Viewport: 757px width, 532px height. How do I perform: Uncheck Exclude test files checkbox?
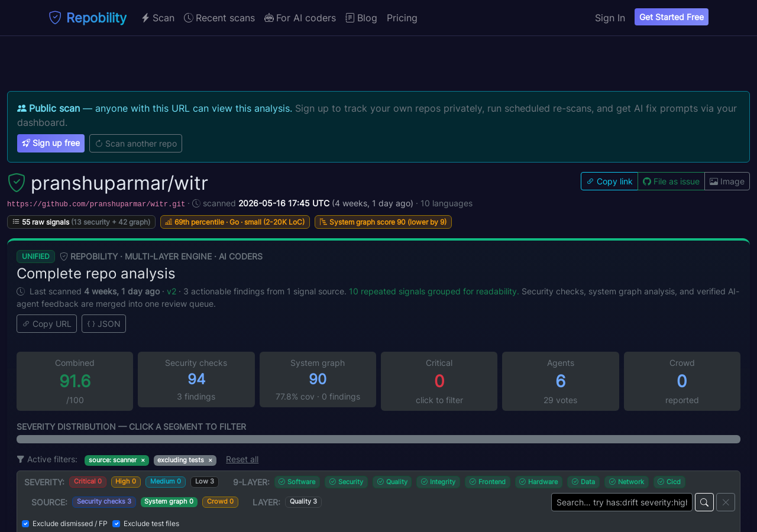click(117, 524)
